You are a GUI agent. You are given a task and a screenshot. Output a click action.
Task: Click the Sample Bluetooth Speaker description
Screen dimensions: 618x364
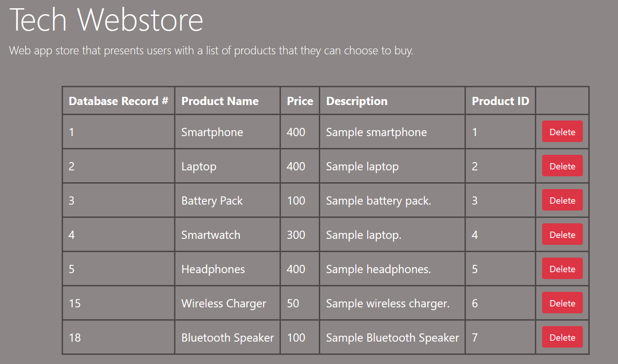(x=392, y=337)
